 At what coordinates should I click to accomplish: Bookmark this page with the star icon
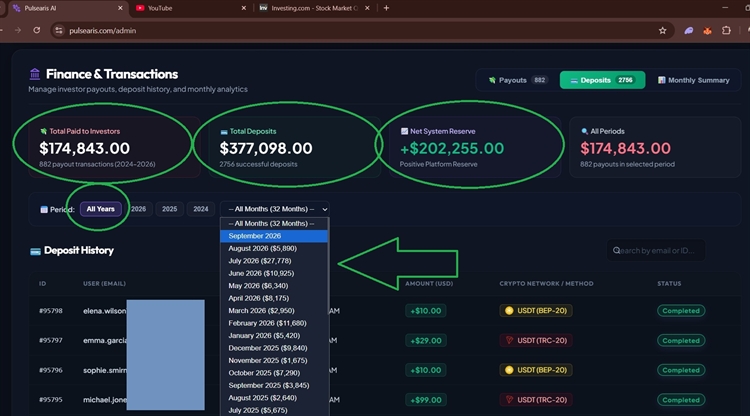(x=662, y=31)
